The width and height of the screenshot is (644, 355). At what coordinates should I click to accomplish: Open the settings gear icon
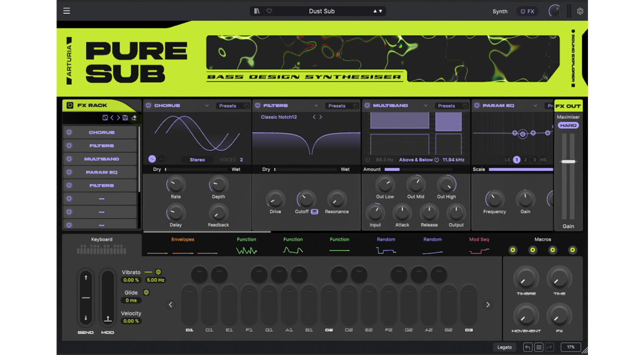pos(580,11)
